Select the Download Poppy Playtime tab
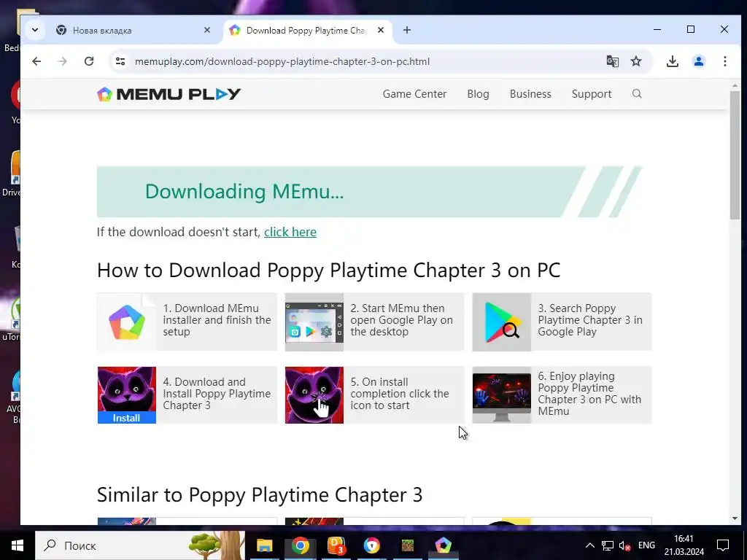 [307, 30]
